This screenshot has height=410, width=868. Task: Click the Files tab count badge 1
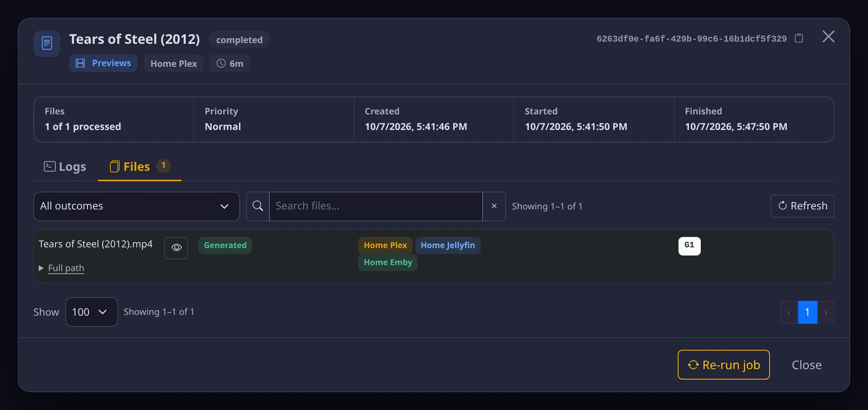point(163,166)
